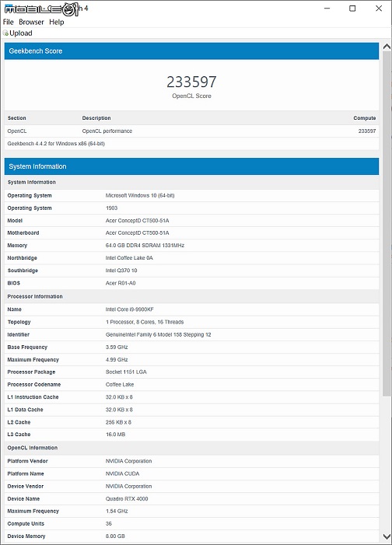This screenshot has height=545, width=392.
Task: Select '1 Processor, 8 Cores, 16 Threads' topology
Action: pos(145,322)
